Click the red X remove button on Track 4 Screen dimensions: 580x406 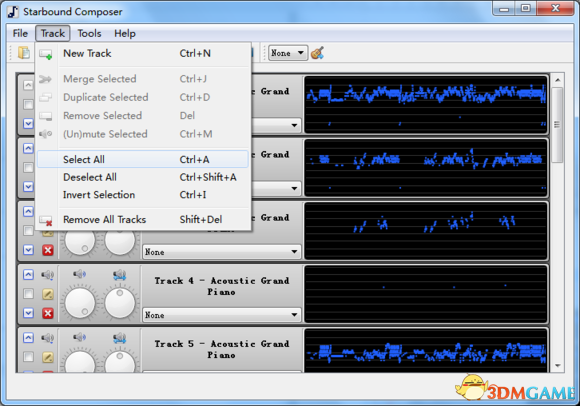[48, 313]
